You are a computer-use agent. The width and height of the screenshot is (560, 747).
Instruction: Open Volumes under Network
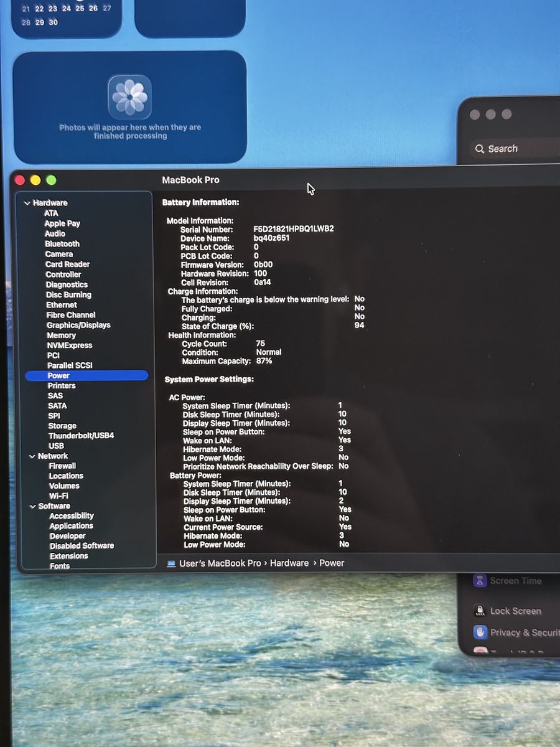(x=64, y=486)
